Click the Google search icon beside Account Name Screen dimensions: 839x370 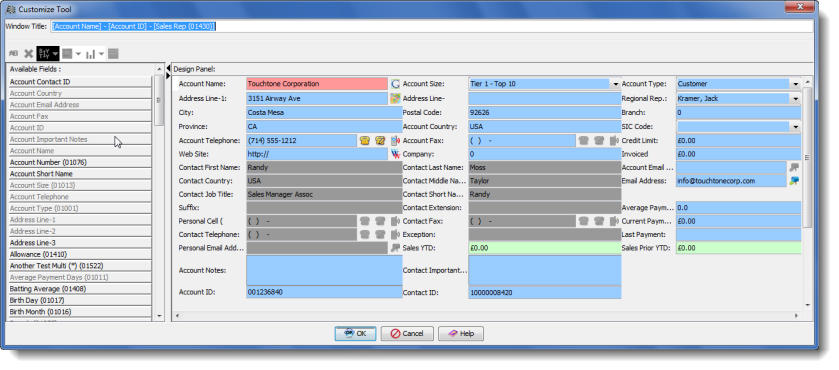pos(395,84)
